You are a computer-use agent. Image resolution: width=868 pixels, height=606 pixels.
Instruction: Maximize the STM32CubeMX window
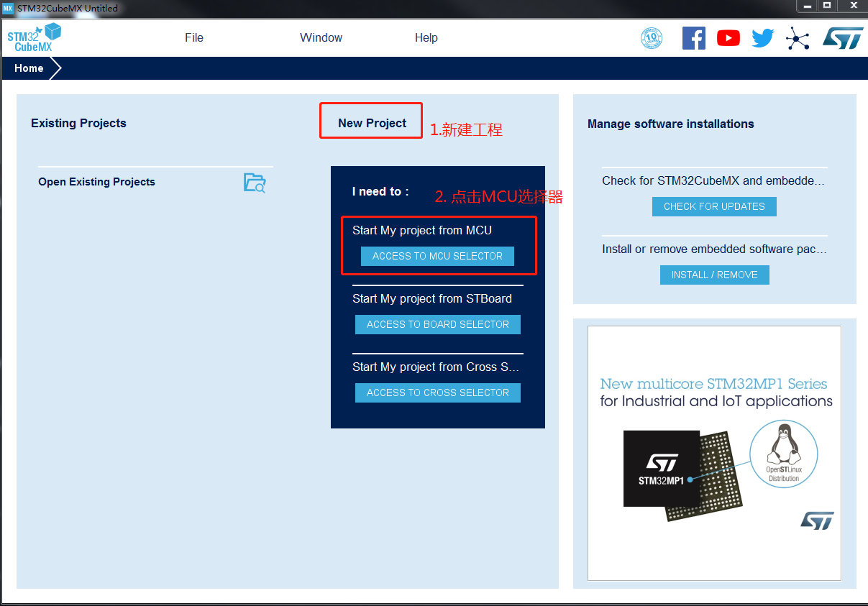827,6
